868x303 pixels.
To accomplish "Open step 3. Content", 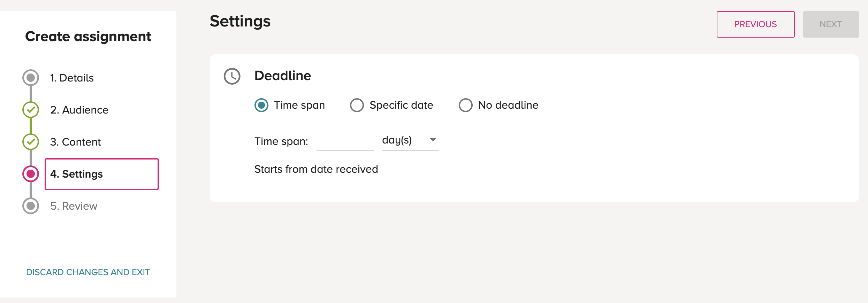I will [76, 142].
